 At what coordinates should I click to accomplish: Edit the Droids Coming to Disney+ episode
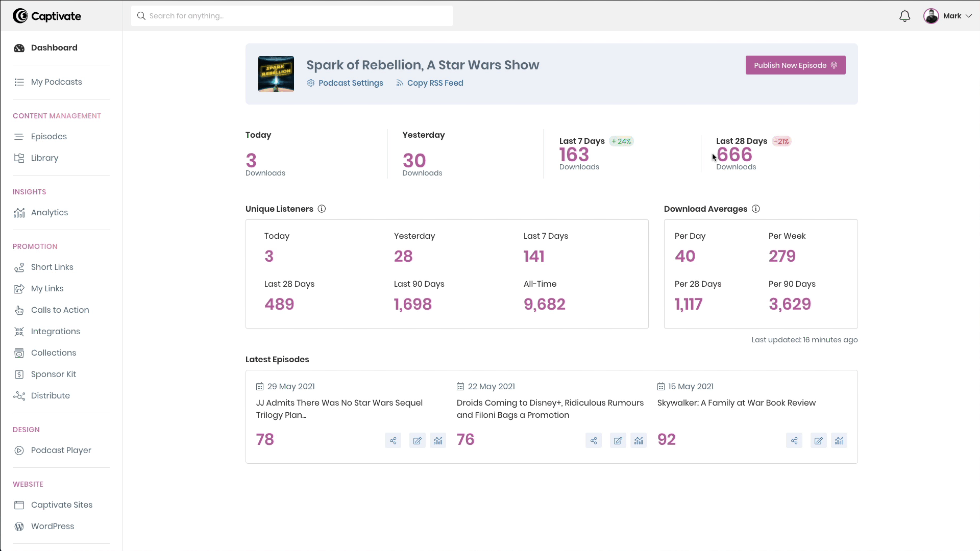pyautogui.click(x=618, y=440)
